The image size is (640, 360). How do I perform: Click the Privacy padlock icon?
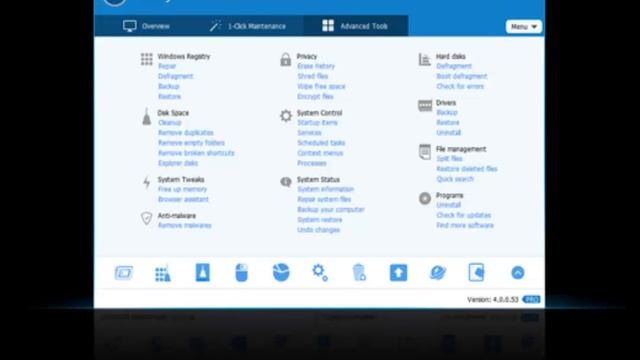(x=286, y=60)
